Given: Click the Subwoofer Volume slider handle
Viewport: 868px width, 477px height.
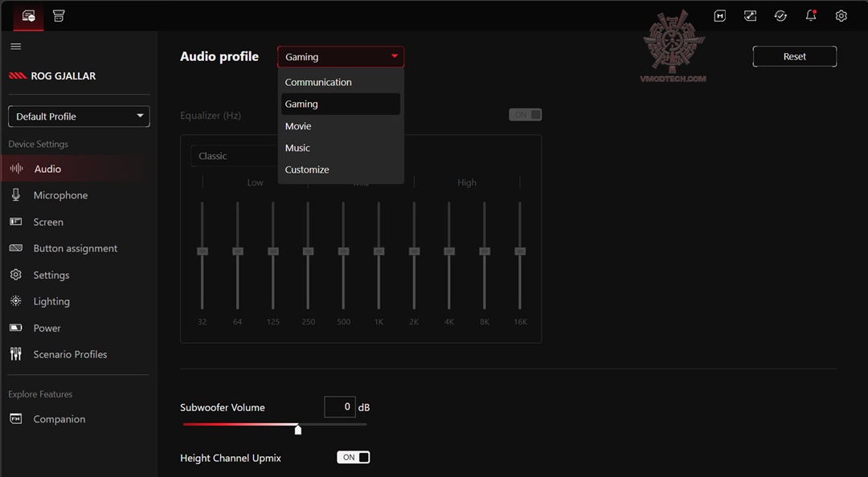Looking at the screenshot, I should (x=298, y=429).
